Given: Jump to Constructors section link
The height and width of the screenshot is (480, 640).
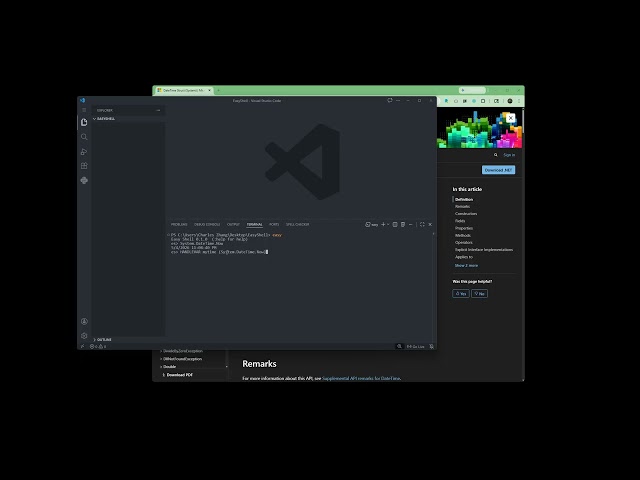Looking at the screenshot, I should point(466,214).
